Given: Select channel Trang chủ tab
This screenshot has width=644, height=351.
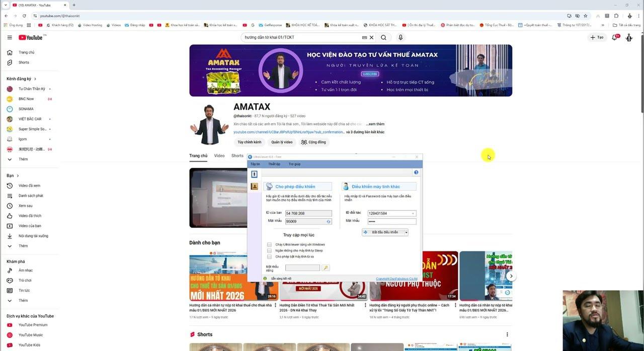Looking at the screenshot, I should pos(198,156).
